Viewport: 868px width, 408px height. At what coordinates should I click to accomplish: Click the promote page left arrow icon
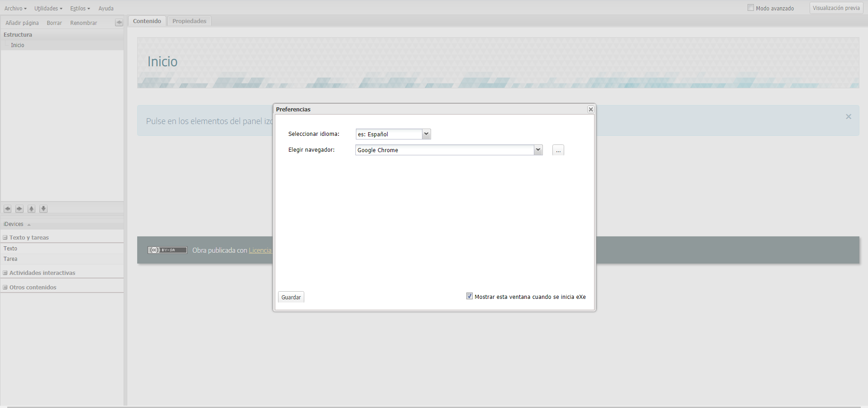pyautogui.click(x=8, y=209)
